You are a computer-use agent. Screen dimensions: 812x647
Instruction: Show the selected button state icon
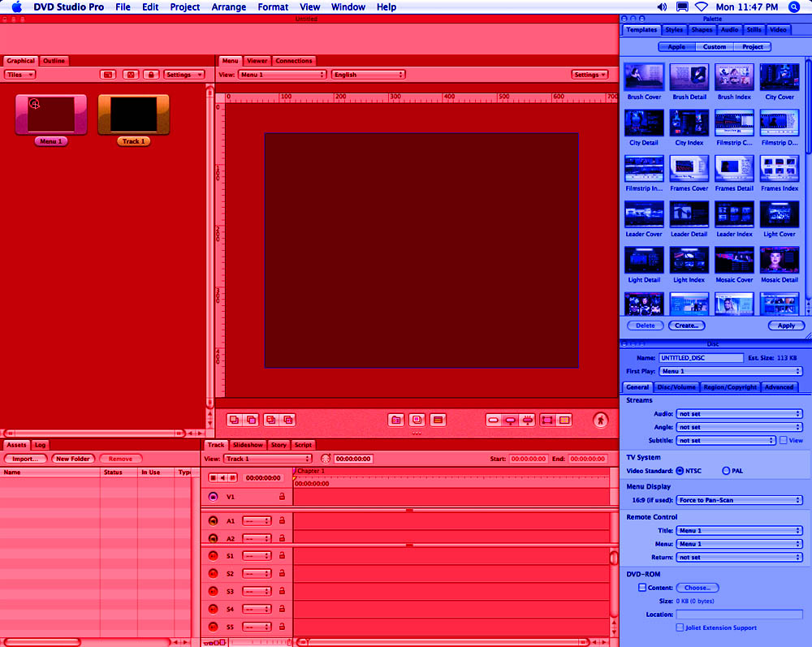tap(511, 420)
